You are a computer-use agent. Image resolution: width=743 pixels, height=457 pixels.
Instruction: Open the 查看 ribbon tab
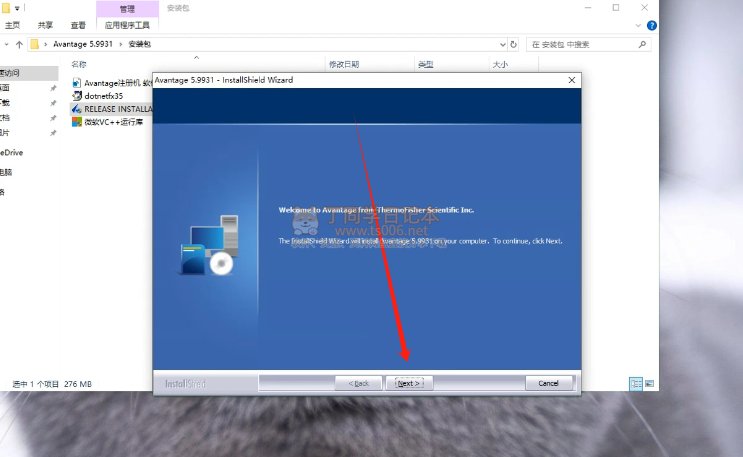click(78, 25)
